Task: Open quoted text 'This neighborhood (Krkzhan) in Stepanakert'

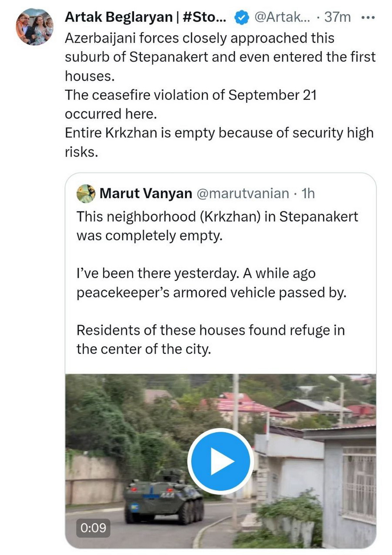Action: (217, 217)
